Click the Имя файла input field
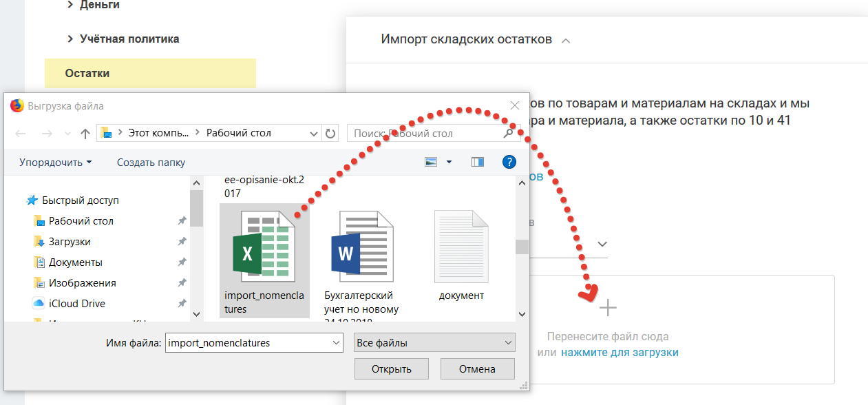The width and height of the screenshot is (868, 405). coord(248,342)
